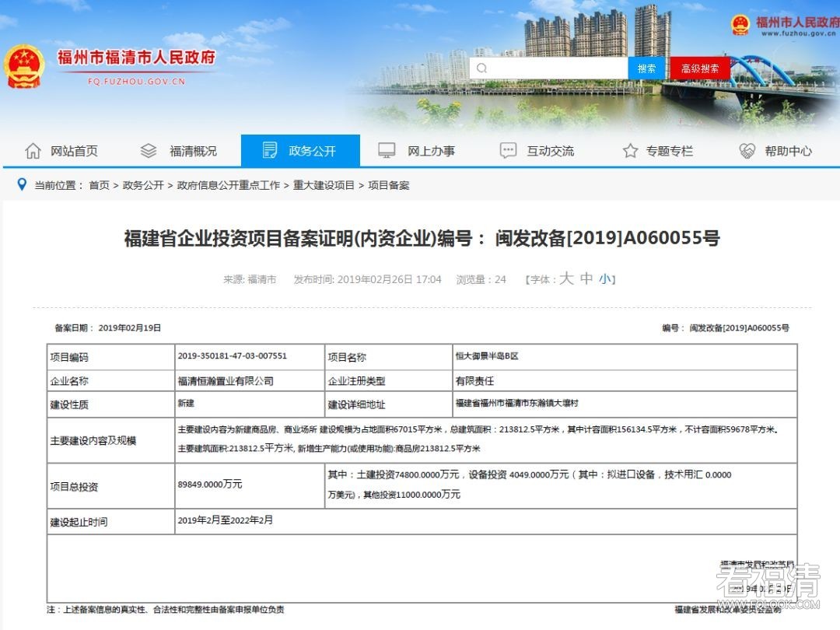Click the star icon beside 专题专栏

click(630, 151)
